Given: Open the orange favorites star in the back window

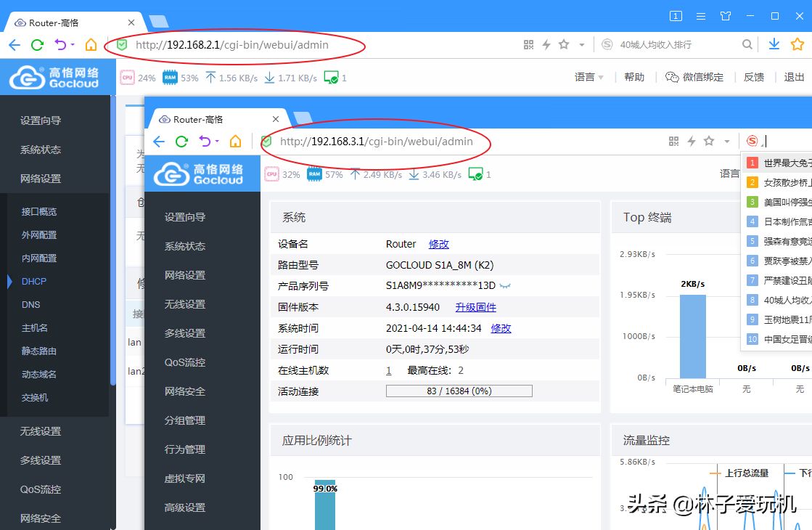Looking at the screenshot, I should 797,44.
